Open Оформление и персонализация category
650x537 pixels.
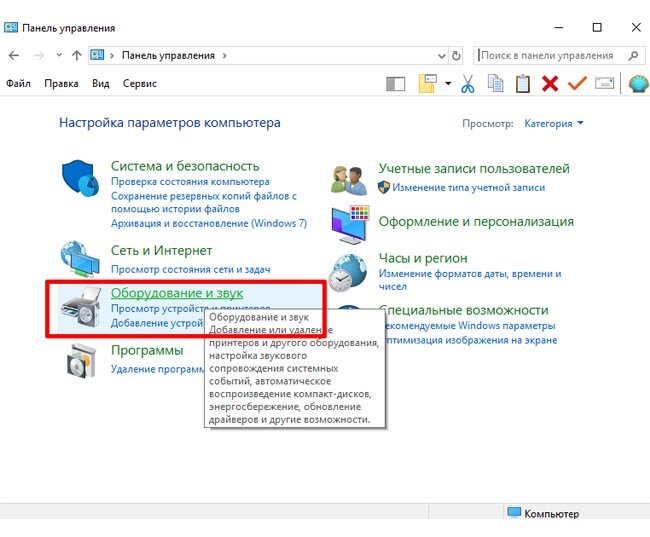click(x=476, y=222)
